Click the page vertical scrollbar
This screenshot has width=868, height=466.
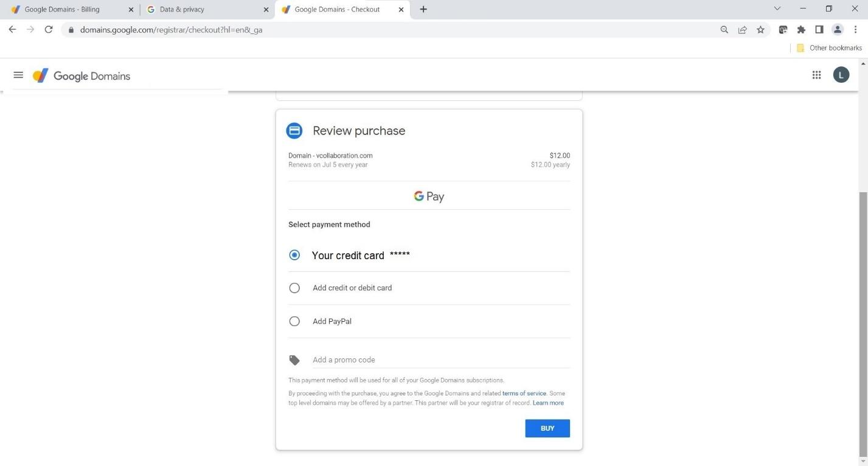coord(863,323)
